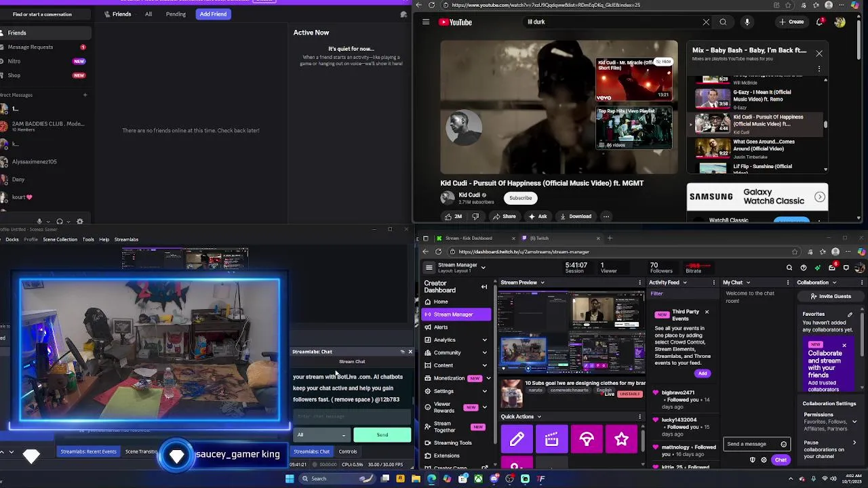Click Twitch Quick Action parachute raid tile
The width and height of the screenshot is (868, 488).
coord(587,439)
